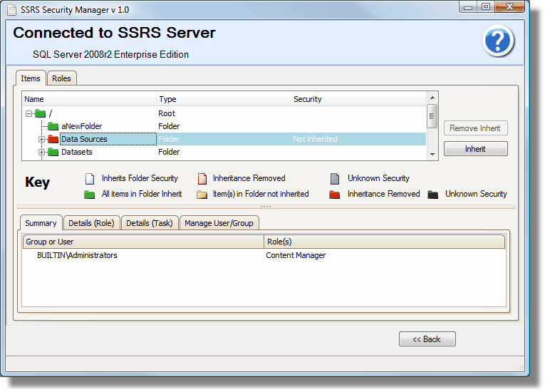Click the items list scrollbar thumb
Screen dimensions: 545x392
coord(432,116)
